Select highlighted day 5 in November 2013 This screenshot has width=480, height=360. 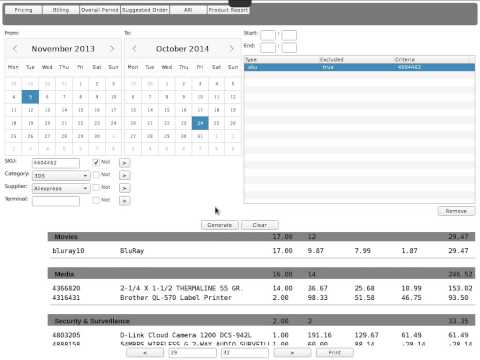[x=30, y=97]
